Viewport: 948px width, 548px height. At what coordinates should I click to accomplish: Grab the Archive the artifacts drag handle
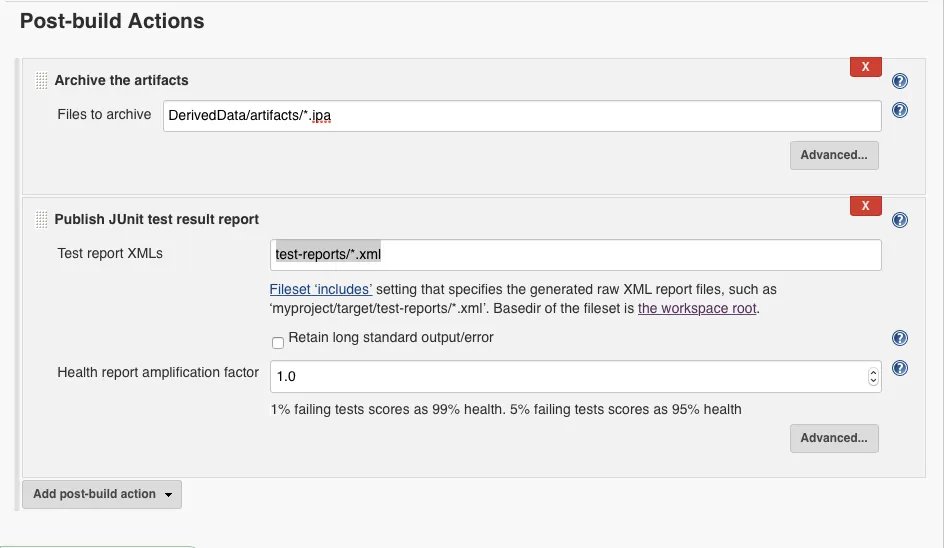coord(41,81)
